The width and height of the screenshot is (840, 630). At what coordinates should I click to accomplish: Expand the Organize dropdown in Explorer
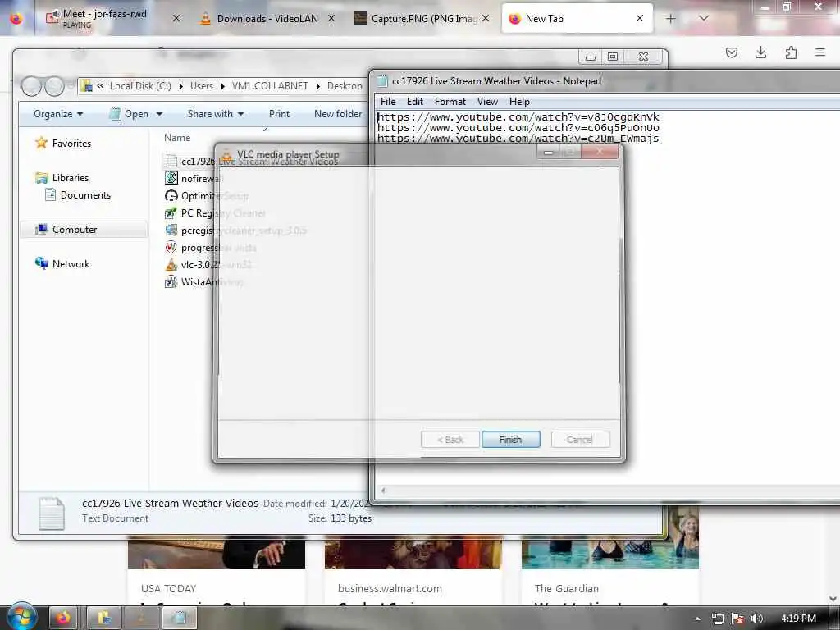click(58, 114)
